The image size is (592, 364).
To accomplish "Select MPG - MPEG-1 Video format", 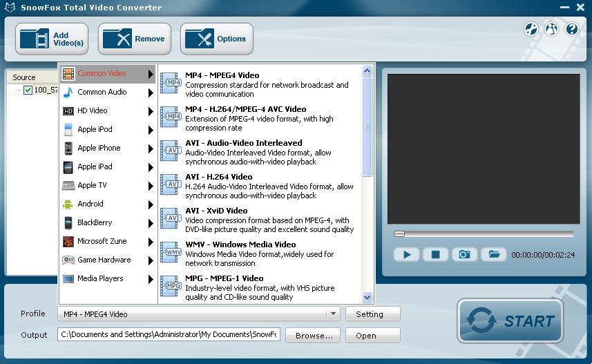I will pyautogui.click(x=260, y=288).
